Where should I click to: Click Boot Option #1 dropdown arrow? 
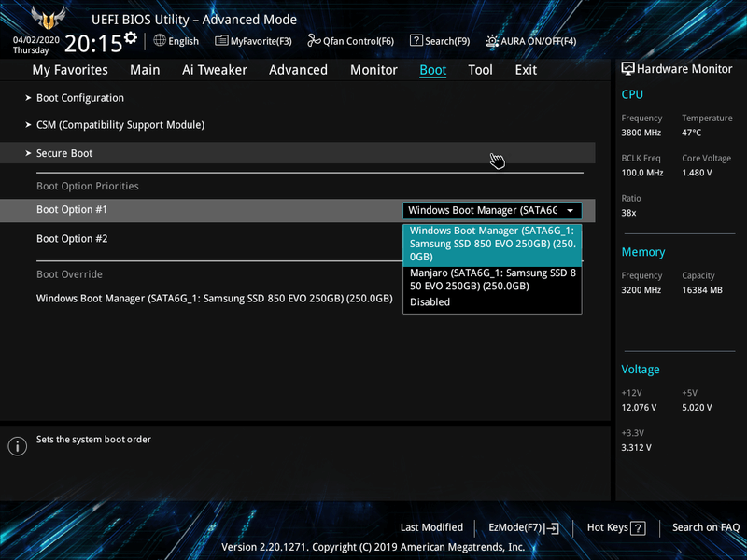[570, 211]
